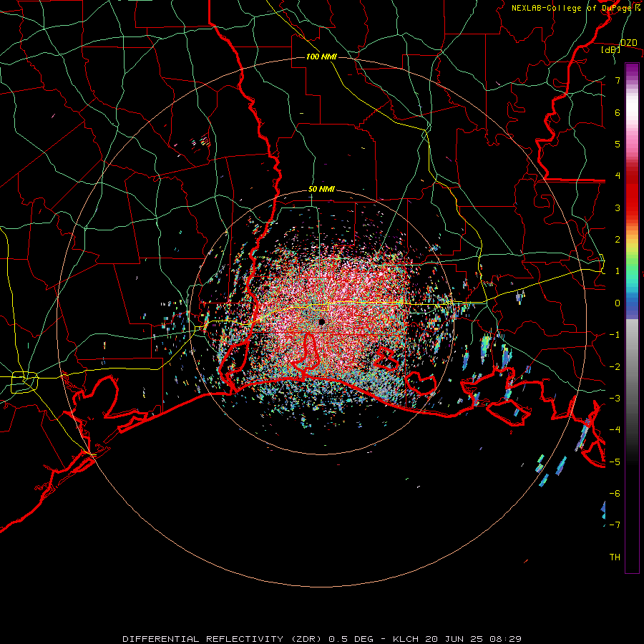Click the '[dB]' units label
This screenshot has height=644, width=644.
pos(611,50)
